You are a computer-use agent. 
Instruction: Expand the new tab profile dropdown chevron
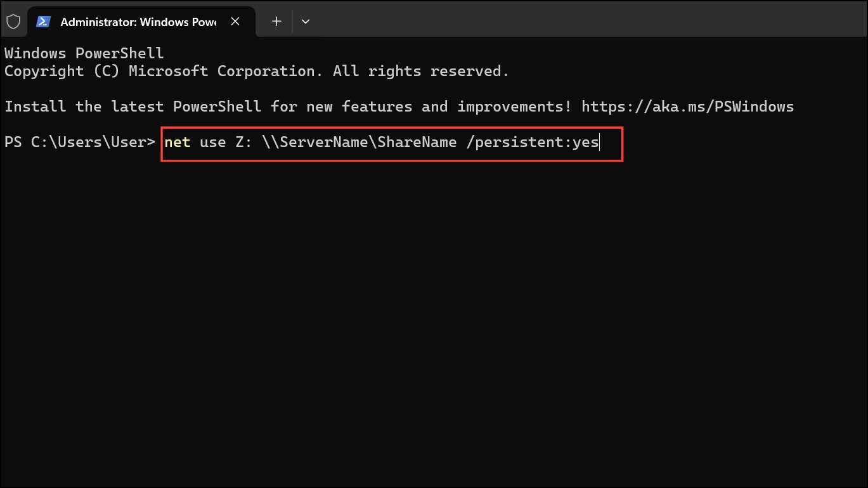tap(306, 22)
